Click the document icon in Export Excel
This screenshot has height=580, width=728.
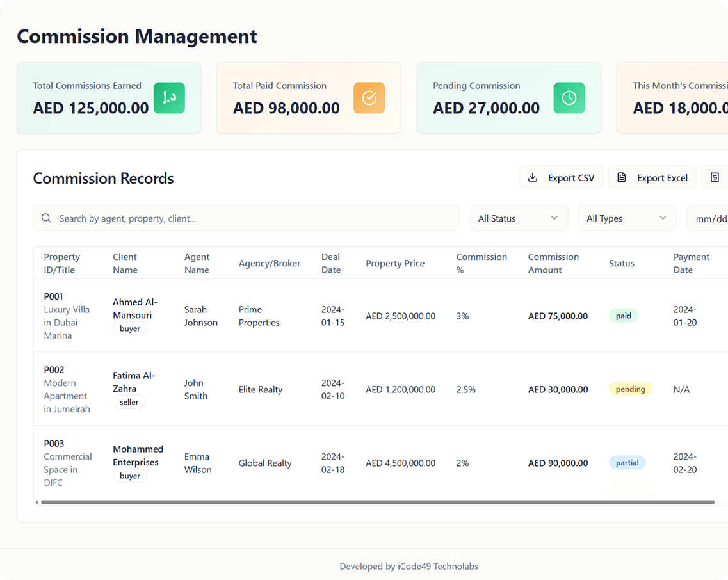[x=622, y=177]
